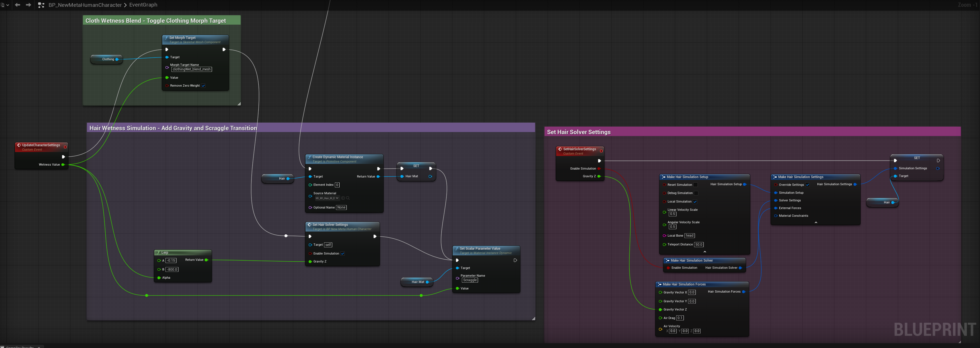Click BP_NewMetaHumanCharacter breadcrumb link

[85, 5]
